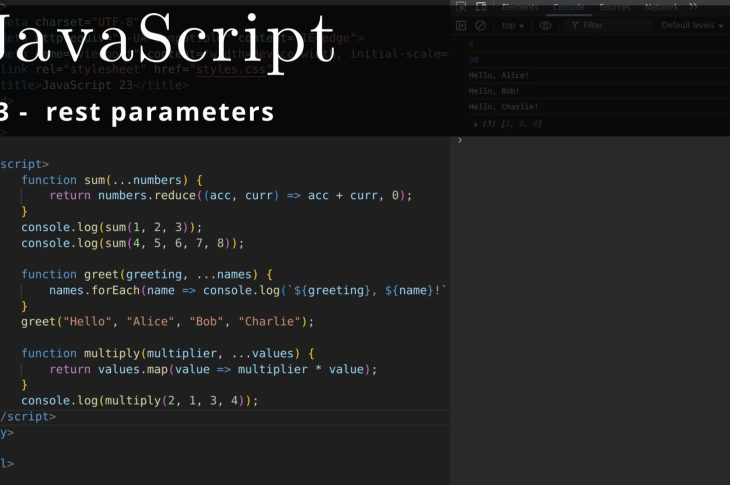Click the 'Hello, Charlie!' console output line
730x485 pixels.
click(503, 106)
